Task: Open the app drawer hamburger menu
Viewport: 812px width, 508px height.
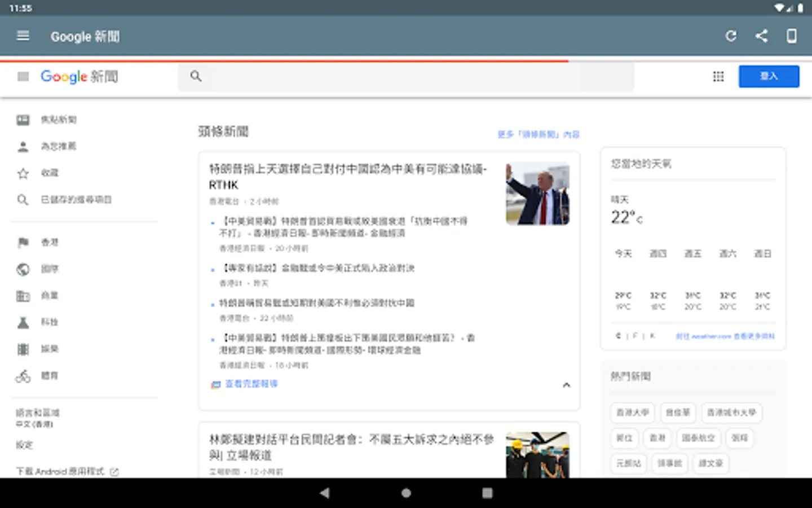Action: coord(23,36)
